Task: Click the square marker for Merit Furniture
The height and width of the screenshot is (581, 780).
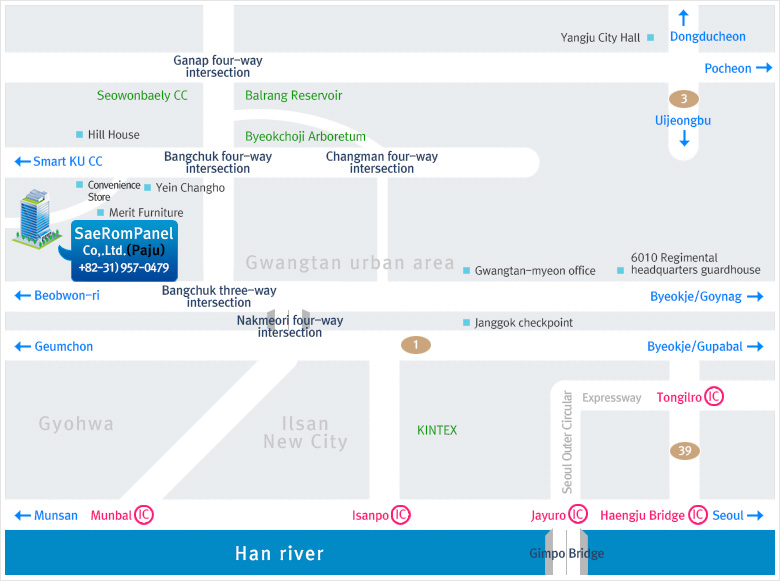Action: [100, 212]
